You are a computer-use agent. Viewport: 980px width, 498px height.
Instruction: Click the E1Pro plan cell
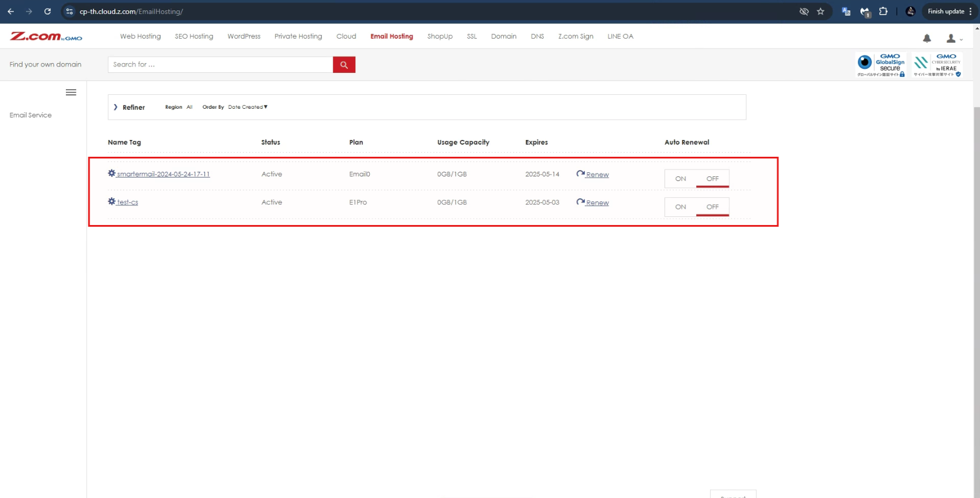(x=358, y=202)
